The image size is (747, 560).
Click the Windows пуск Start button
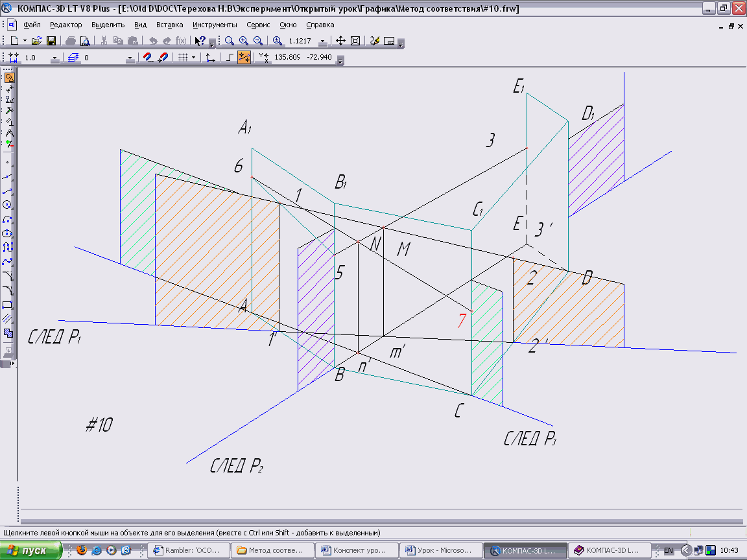pos(31,550)
